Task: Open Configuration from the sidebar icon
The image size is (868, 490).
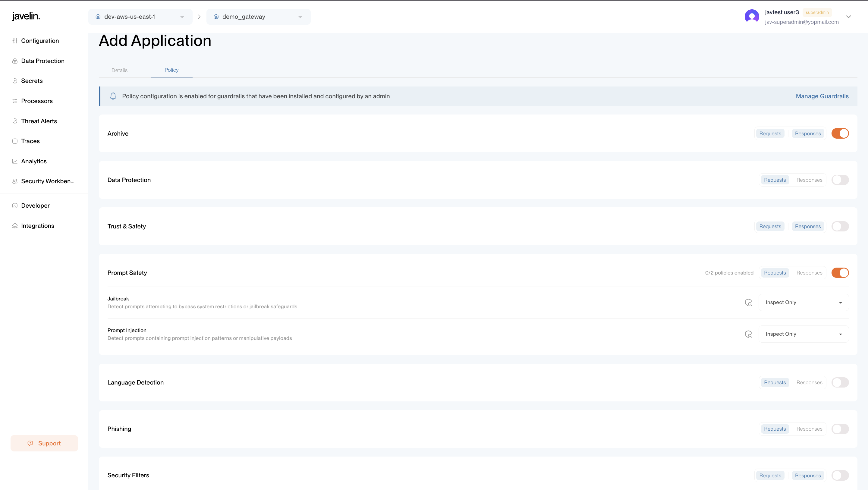Action: (x=15, y=41)
